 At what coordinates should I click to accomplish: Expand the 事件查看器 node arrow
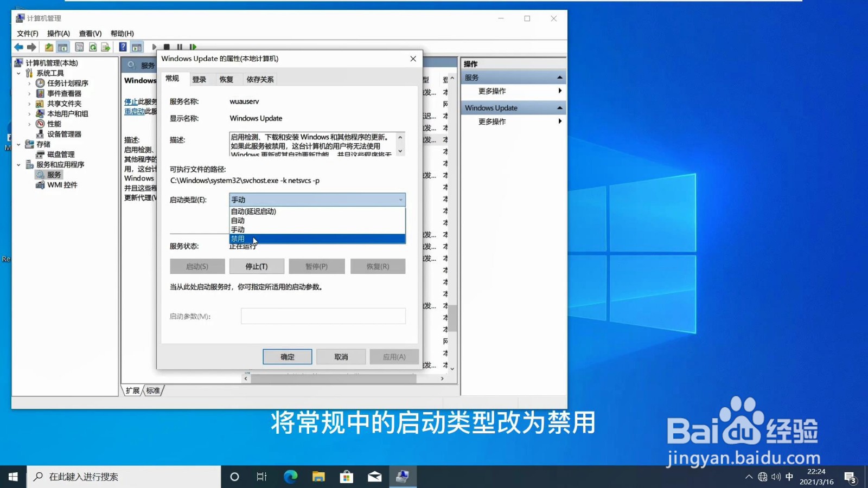29,93
